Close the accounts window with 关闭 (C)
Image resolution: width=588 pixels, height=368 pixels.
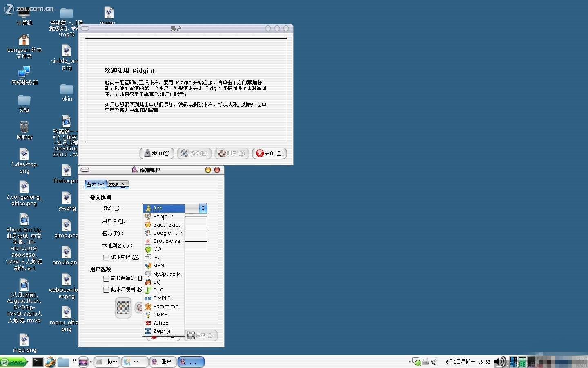pyautogui.click(x=269, y=153)
